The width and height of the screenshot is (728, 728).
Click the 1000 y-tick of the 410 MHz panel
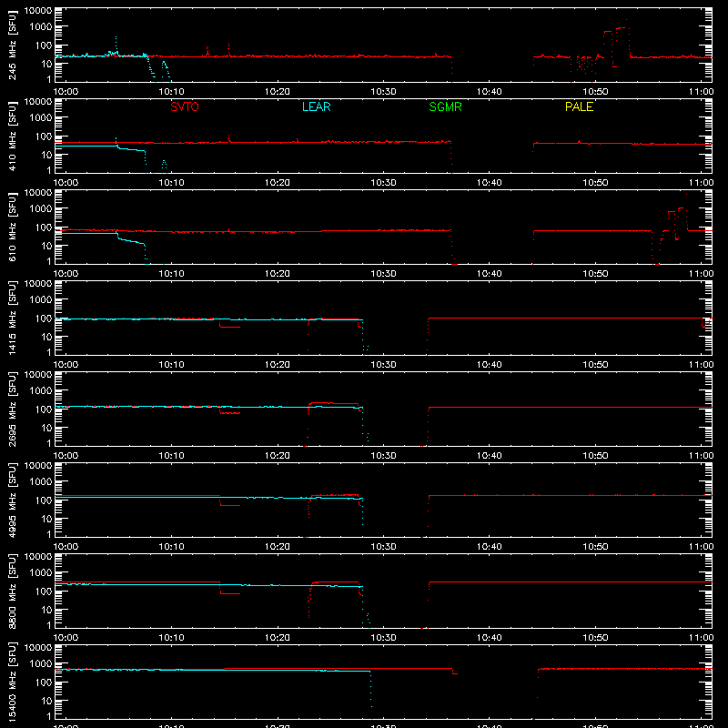(x=41, y=117)
